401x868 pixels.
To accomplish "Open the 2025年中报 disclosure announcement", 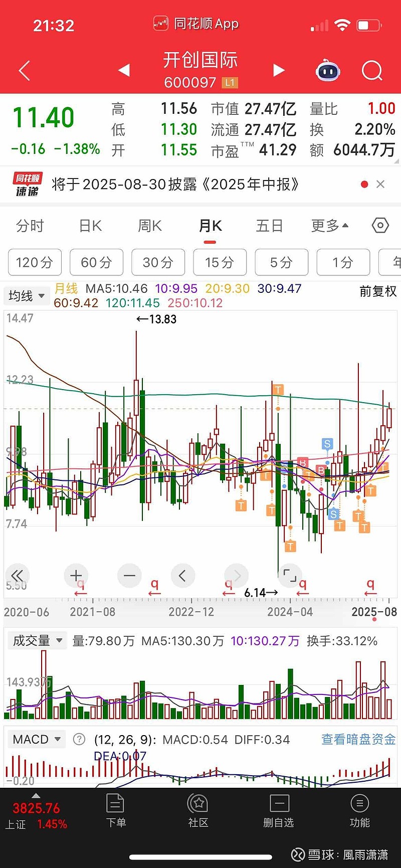I will (x=175, y=184).
